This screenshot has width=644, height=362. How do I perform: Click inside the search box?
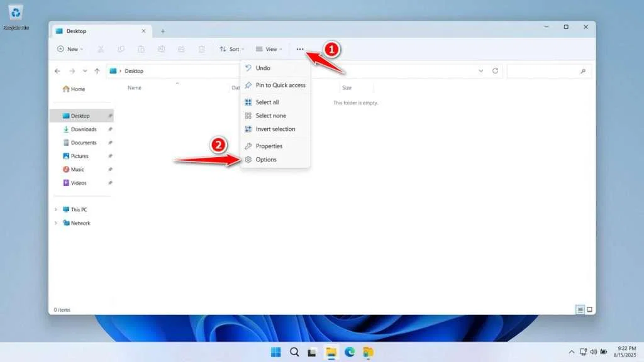click(x=547, y=70)
